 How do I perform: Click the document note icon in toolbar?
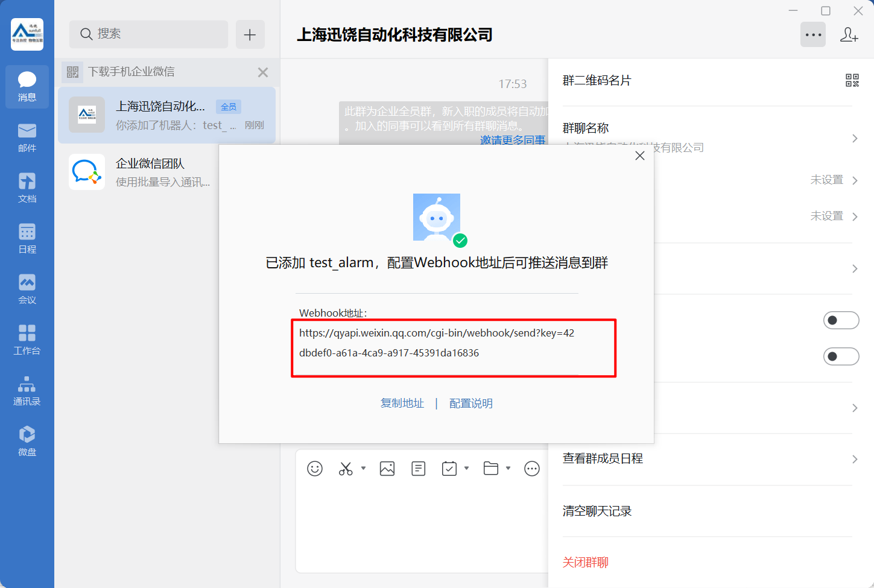(x=419, y=469)
